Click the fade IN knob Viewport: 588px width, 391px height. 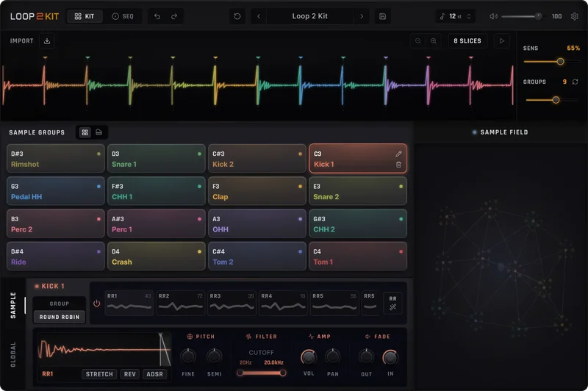[390, 357]
